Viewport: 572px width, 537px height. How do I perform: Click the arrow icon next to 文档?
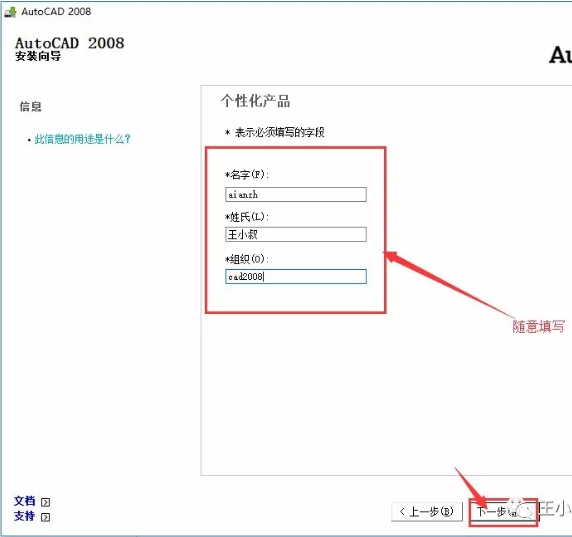[x=46, y=502]
